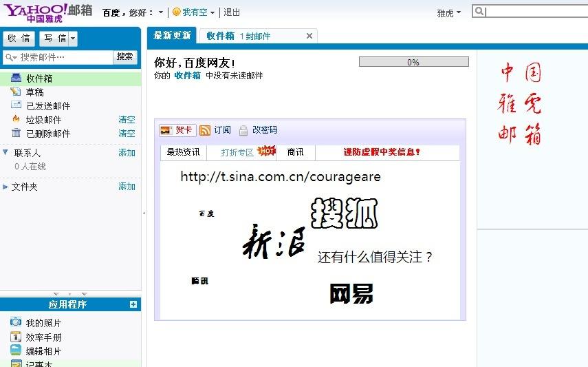Click 清空 next to 垃圾邮件

coord(127,119)
